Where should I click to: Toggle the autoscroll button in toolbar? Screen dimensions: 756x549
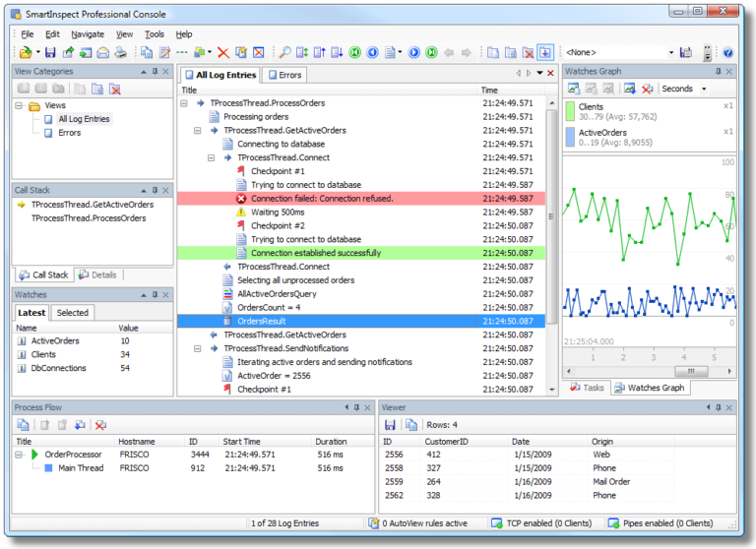(x=544, y=52)
